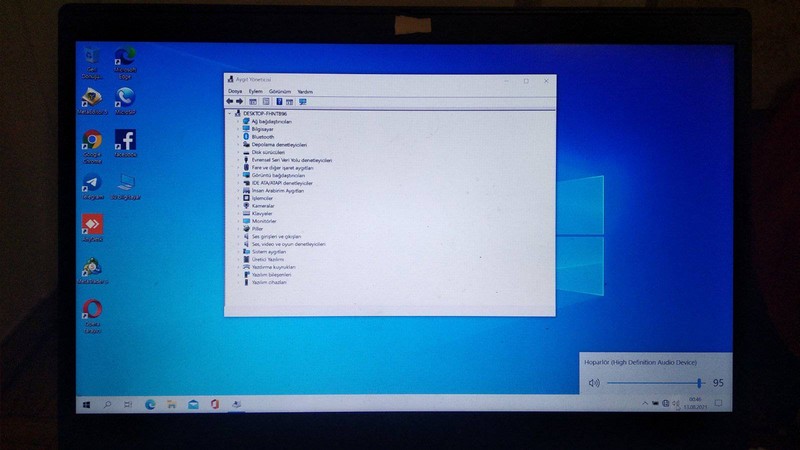Open the Eylem menu
Viewport: 800px width, 450px height.
point(256,91)
